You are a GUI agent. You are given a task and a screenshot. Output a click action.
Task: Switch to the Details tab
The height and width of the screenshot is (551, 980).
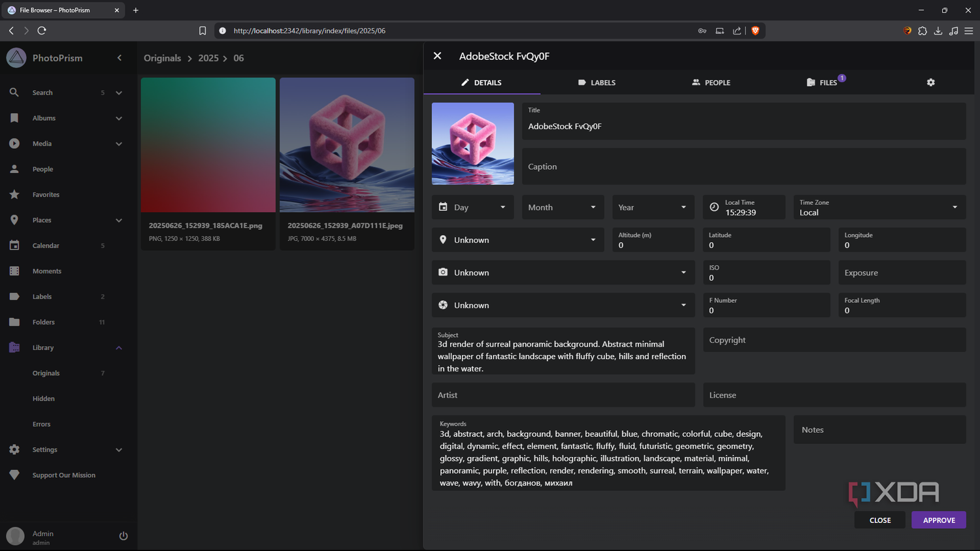[482, 82]
